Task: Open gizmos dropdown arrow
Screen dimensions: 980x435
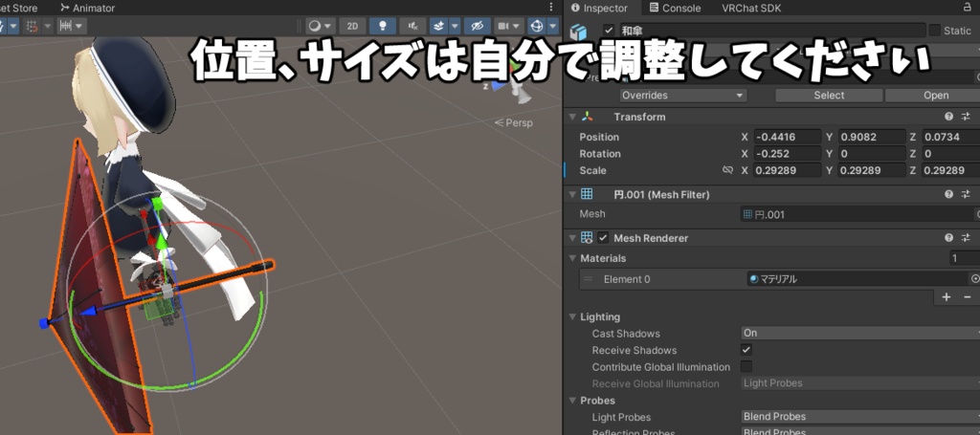Action: click(x=552, y=26)
